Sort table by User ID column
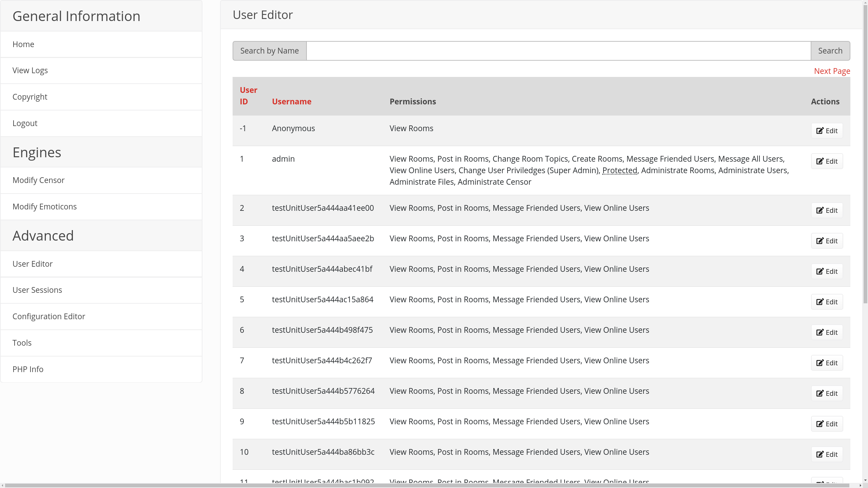The width and height of the screenshot is (868, 488). point(248,96)
